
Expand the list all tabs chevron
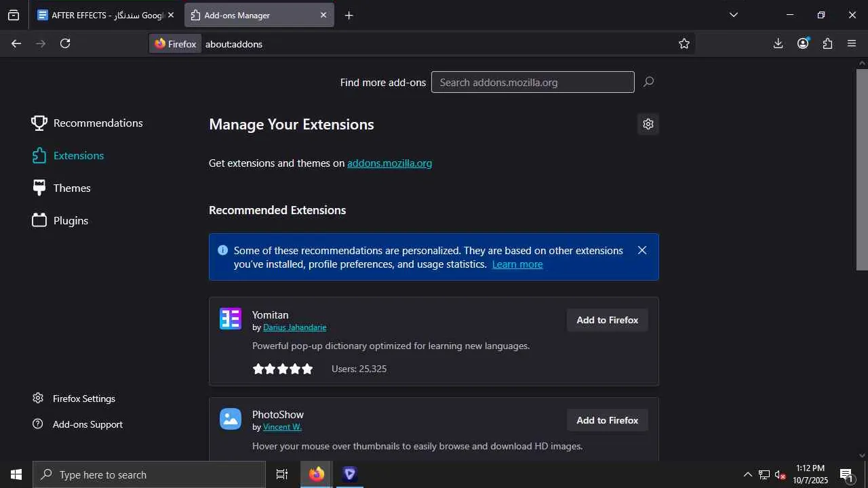(x=734, y=15)
